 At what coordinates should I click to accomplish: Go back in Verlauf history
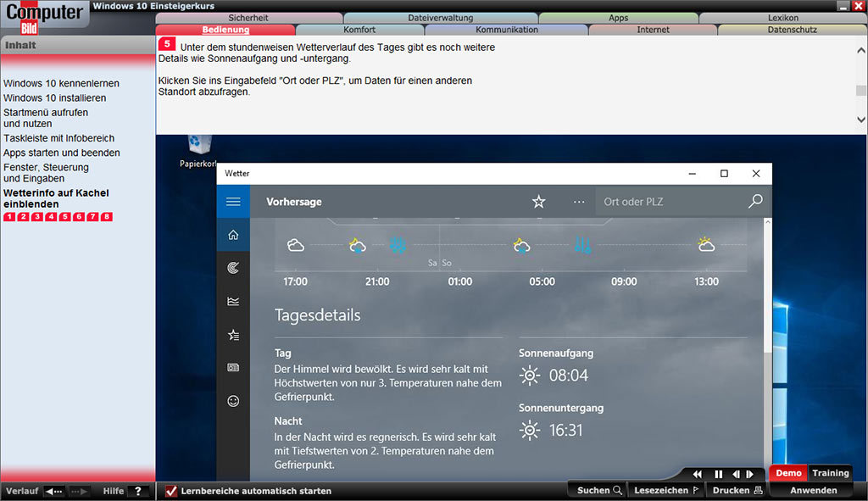point(54,491)
